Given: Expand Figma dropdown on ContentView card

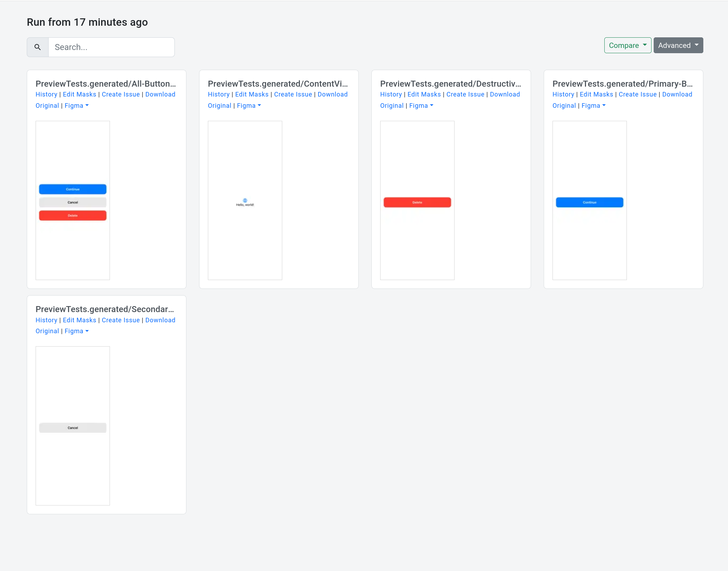Looking at the screenshot, I should (249, 106).
